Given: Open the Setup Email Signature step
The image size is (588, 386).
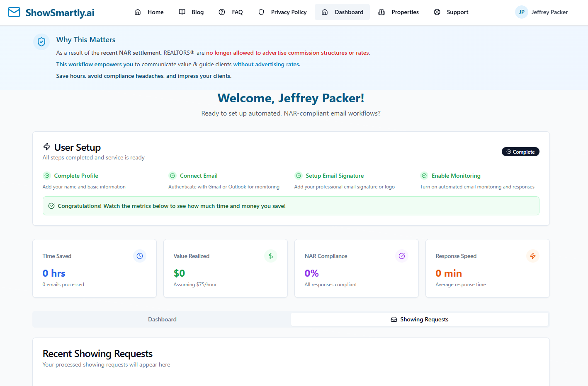Looking at the screenshot, I should click(335, 176).
